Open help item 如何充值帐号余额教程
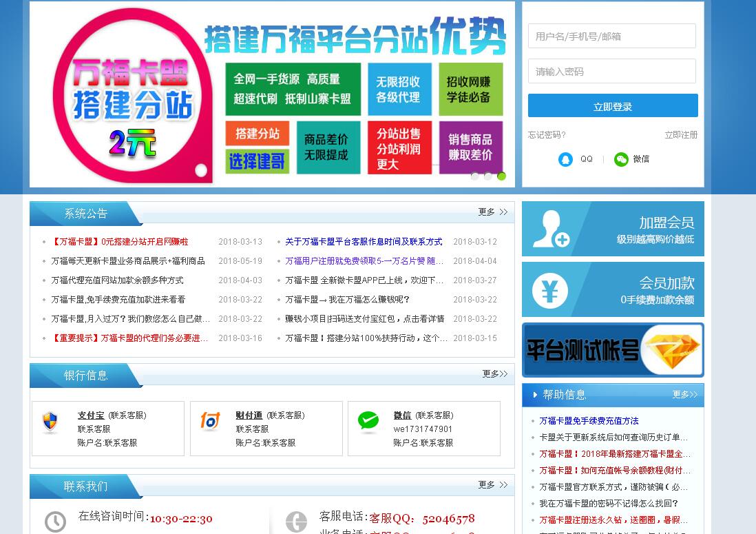This screenshot has width=756, height=534. point(615,471)
